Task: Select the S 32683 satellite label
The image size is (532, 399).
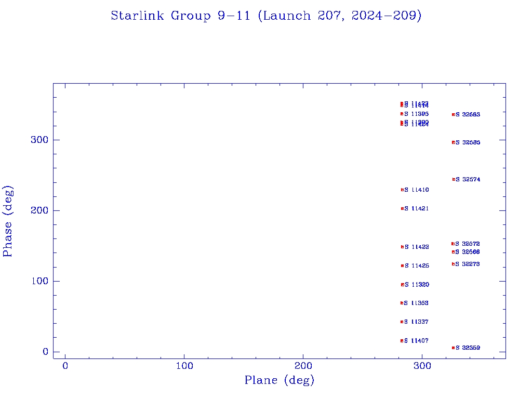Action: coord(468,114)
